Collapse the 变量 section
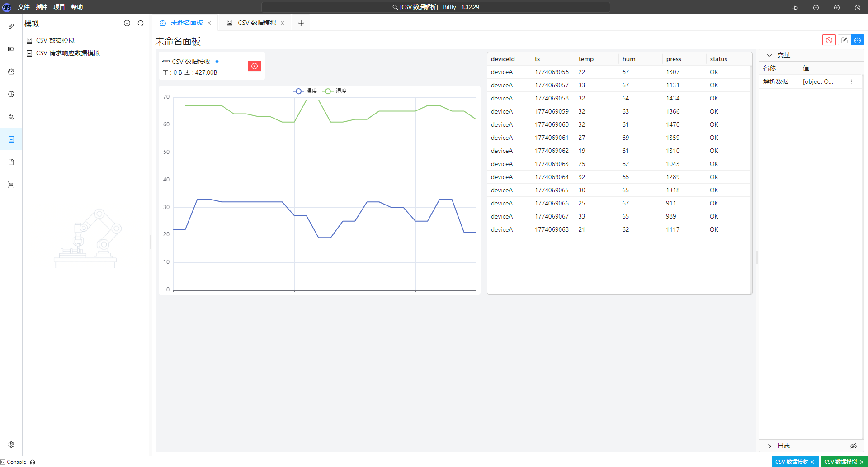Screen dimensions: 868x467 point(769,55)
